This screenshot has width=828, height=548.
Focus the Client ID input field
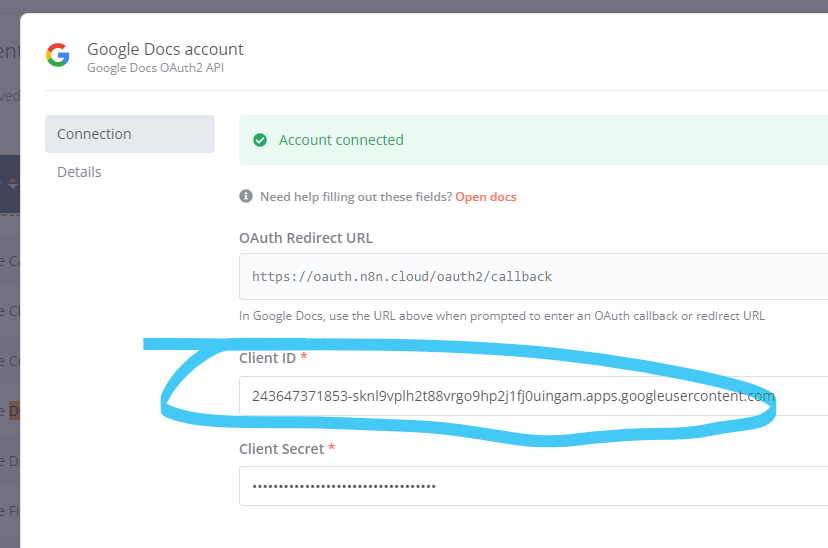point(533,396)
